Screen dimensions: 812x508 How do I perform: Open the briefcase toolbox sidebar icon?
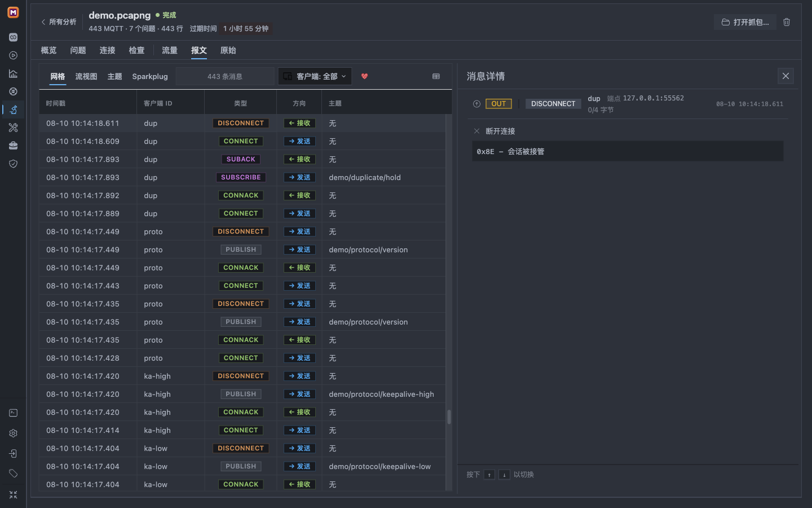tap(13, 146)
